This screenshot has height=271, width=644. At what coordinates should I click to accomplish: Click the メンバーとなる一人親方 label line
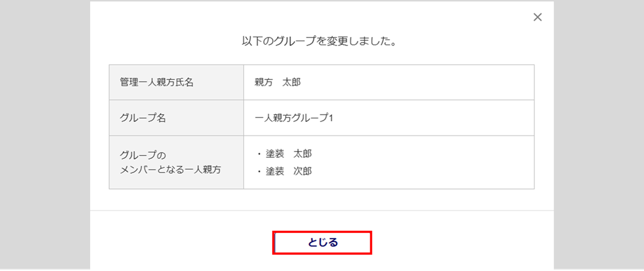(x=170, y=170)
